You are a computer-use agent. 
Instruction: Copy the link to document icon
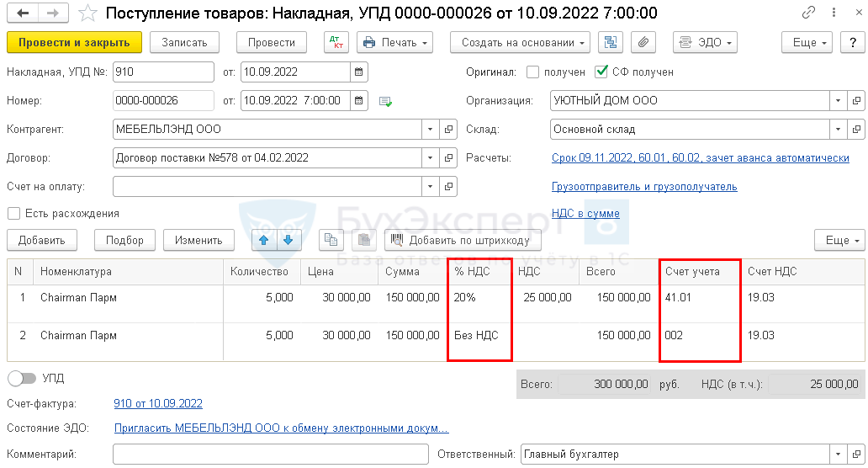click(x=808, y=13)
